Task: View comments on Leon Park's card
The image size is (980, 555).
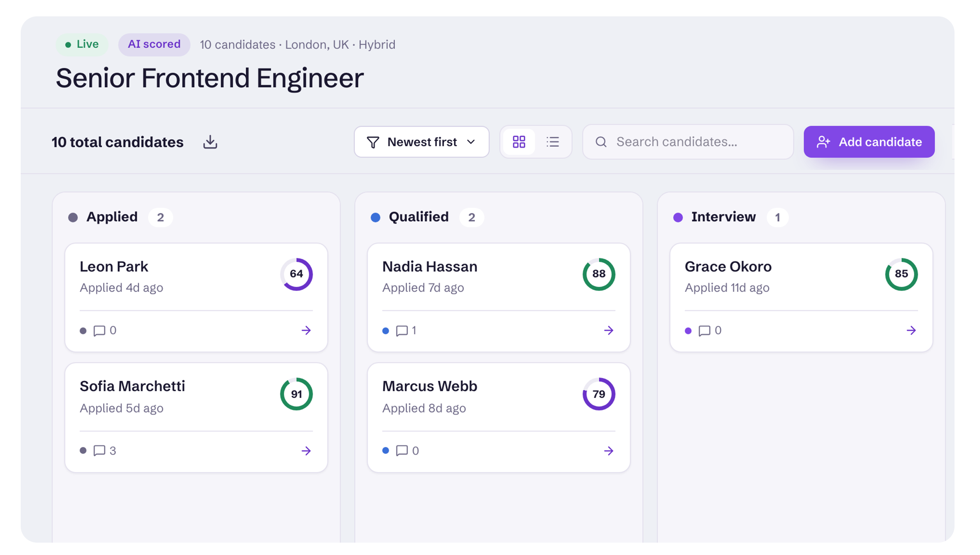Action: 105,331
